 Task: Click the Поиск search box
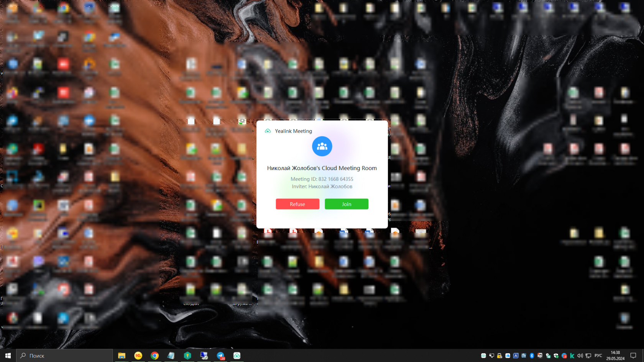click(64, 355)
